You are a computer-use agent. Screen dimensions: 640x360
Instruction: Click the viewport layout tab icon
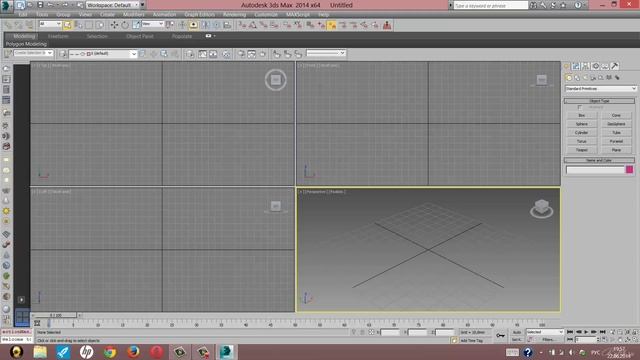(x=22, y=317)
